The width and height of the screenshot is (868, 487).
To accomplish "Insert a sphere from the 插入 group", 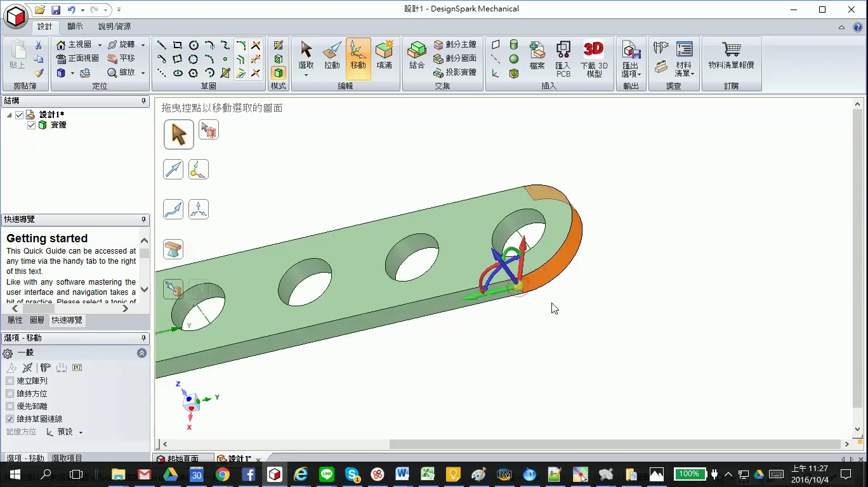I will [x=514, y=59].
